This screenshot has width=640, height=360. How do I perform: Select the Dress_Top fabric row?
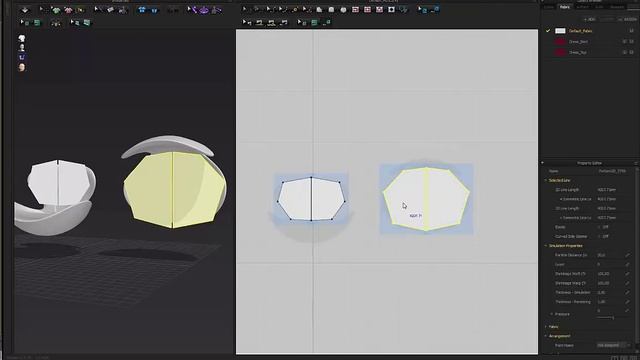click(x=590, y=52)
